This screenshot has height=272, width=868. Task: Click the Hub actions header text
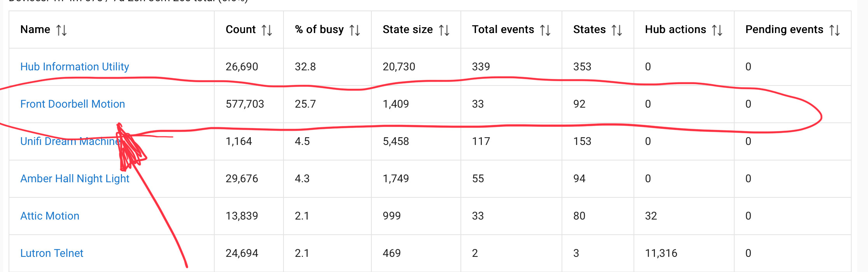click(675, 30)
